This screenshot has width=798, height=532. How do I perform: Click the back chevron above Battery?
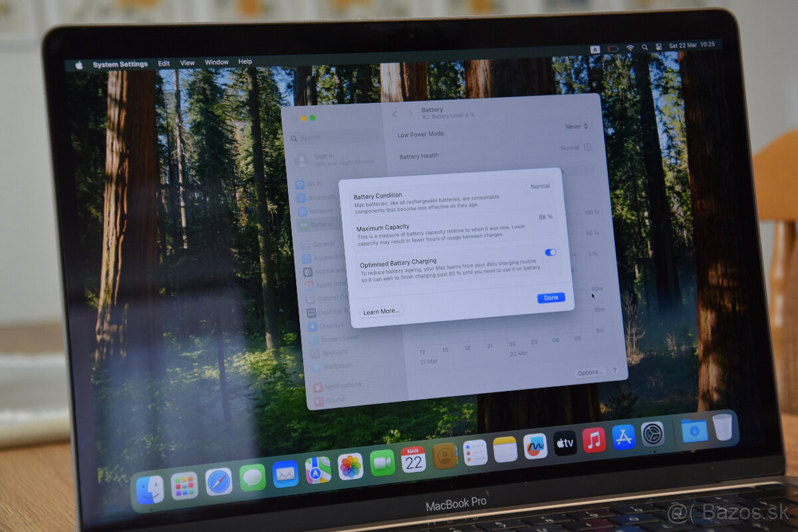click(x=394, y=114)
